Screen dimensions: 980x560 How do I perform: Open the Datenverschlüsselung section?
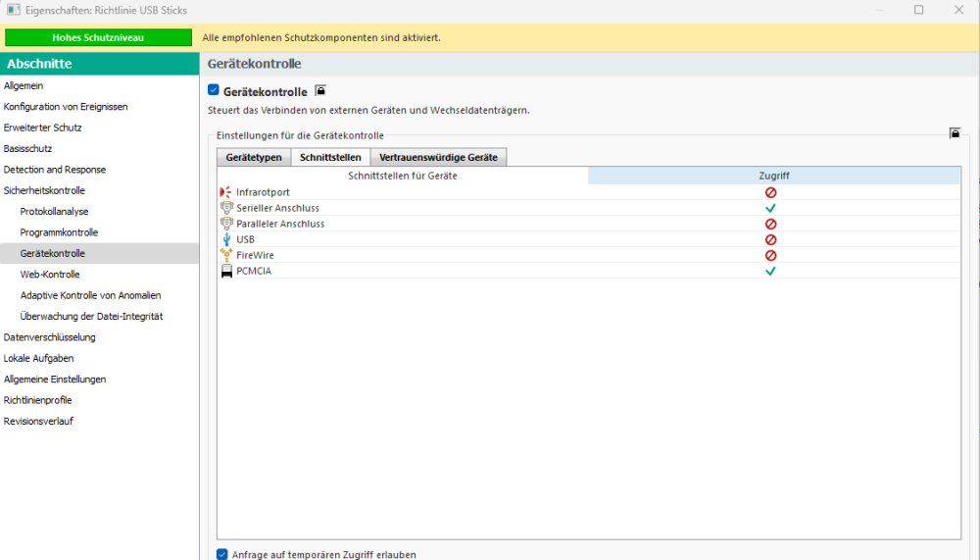(x=49, y=337)
